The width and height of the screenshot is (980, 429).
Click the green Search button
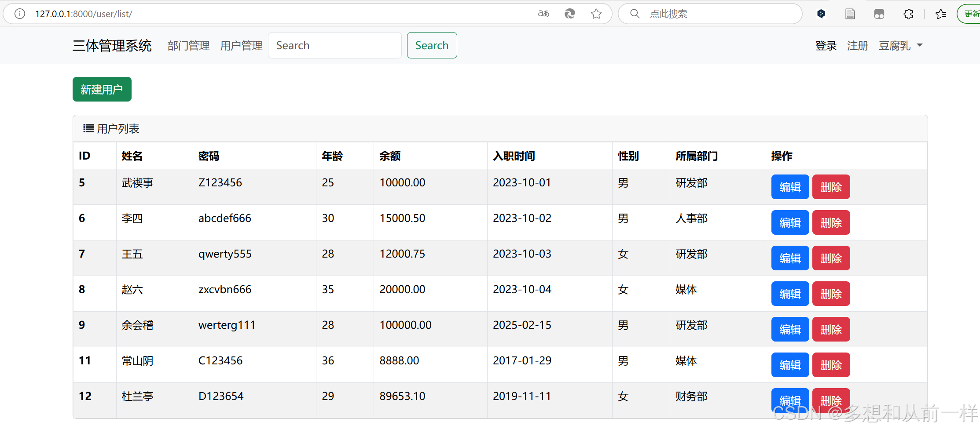(x=432, y=45)
